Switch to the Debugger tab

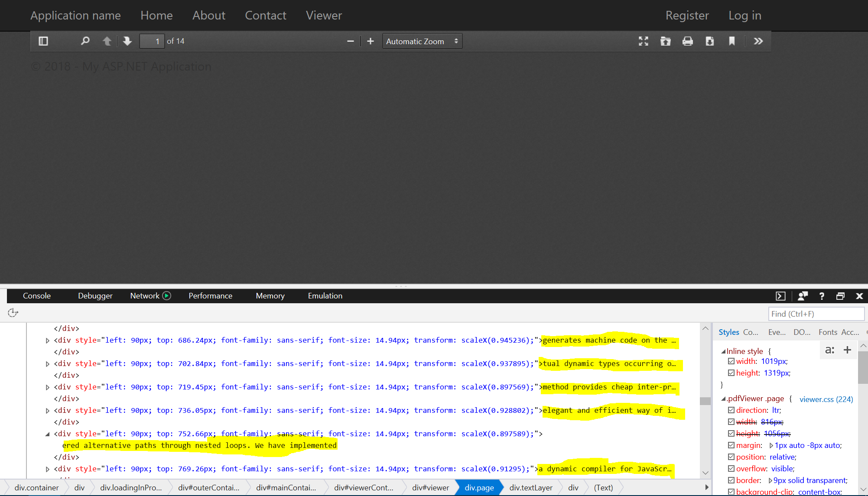pyautogui.click(x=95, y=295)
